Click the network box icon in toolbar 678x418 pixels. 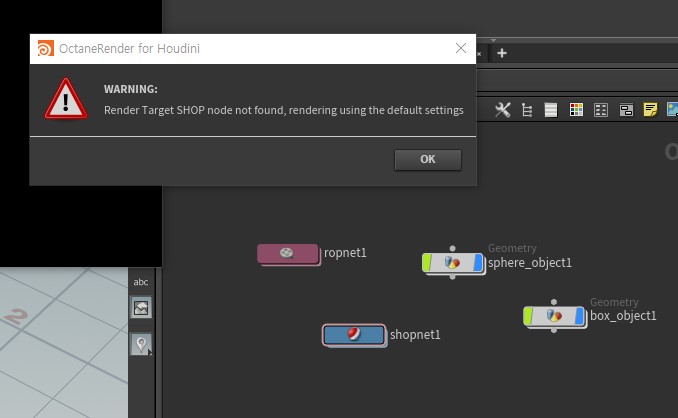click(626, 110)
